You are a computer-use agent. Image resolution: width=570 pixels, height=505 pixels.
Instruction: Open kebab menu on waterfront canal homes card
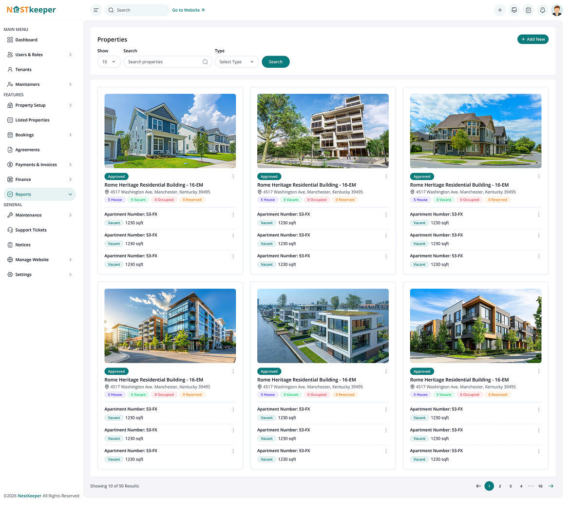point(386,372)
